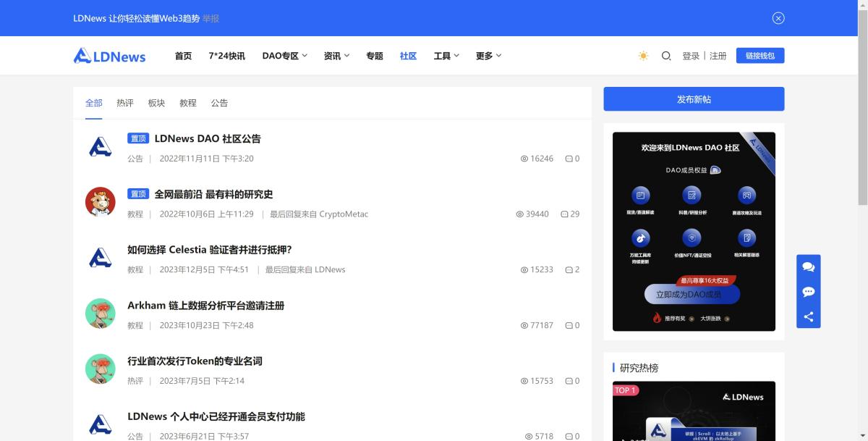Click the LDNews logo
The height and width of the screenshot is (441, 868).
coord(109,56)
